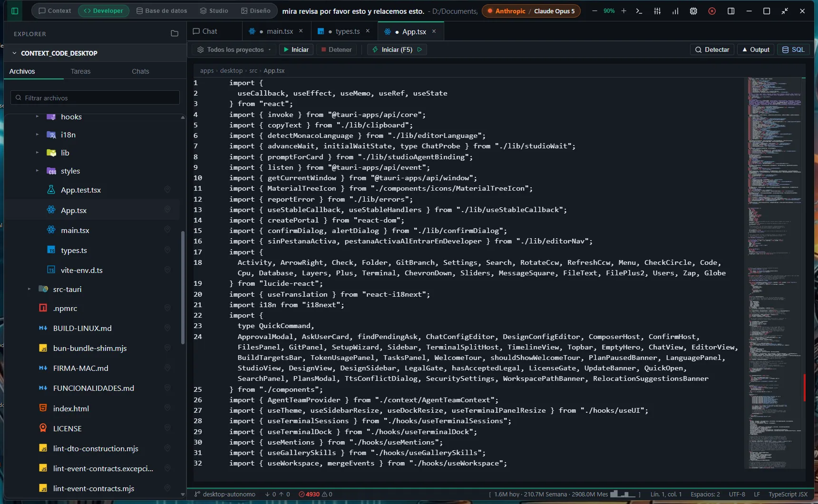
Task: Open the CPU chip icon in title bar
Action: 693,11
